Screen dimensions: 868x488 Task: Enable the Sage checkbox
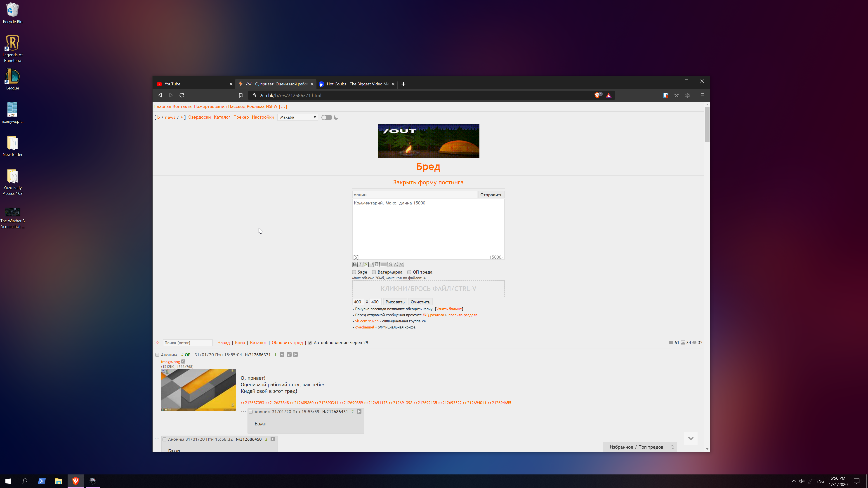click(354, 272)
